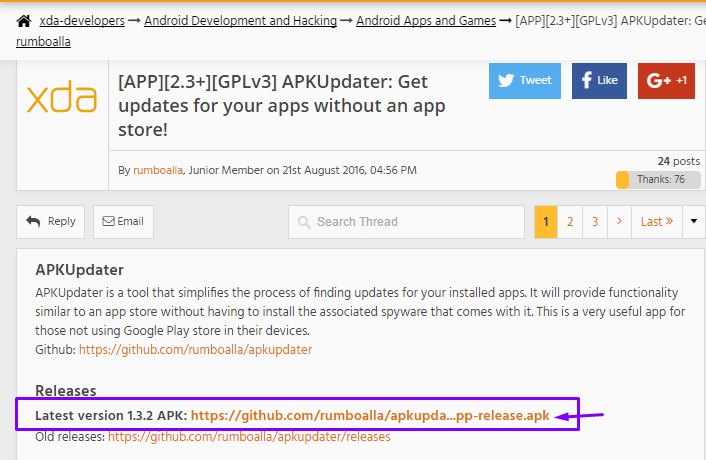706x460 pixels.
Task: Click the xda logo
Action: (62, 96)
